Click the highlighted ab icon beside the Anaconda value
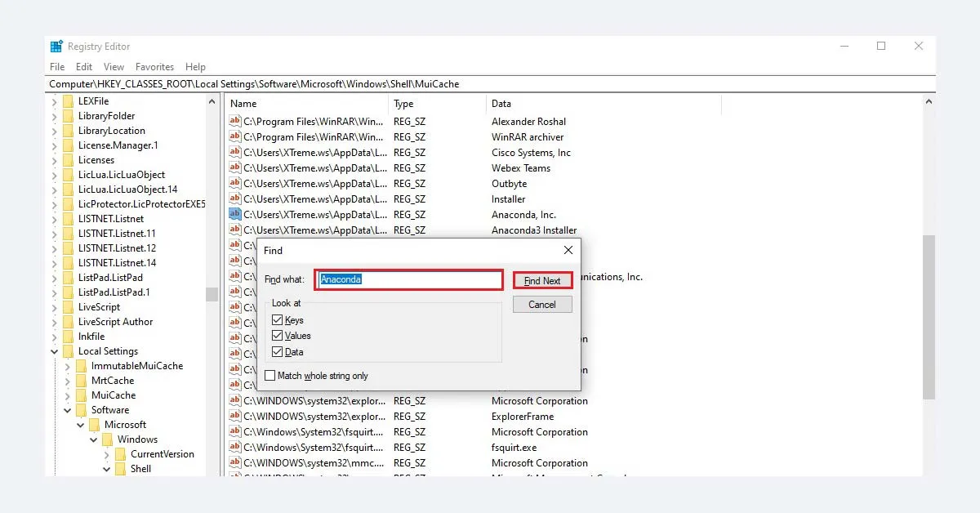980x513 pixels. click(235, 214)
